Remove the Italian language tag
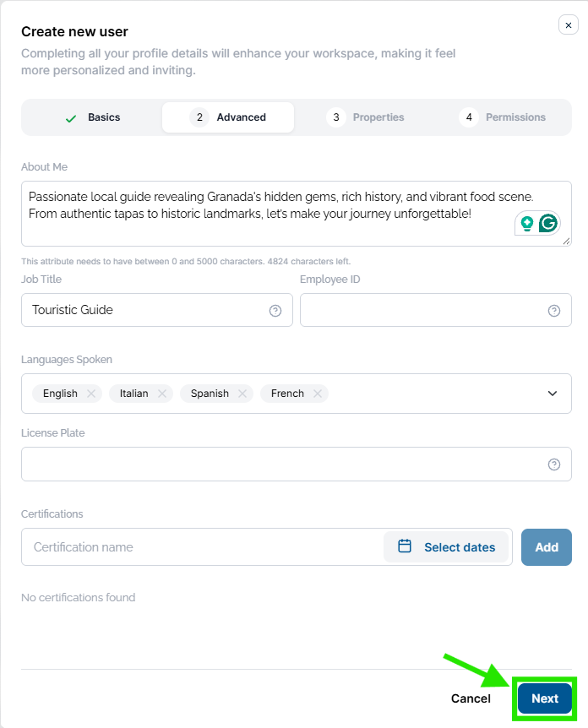 (161, 394)
